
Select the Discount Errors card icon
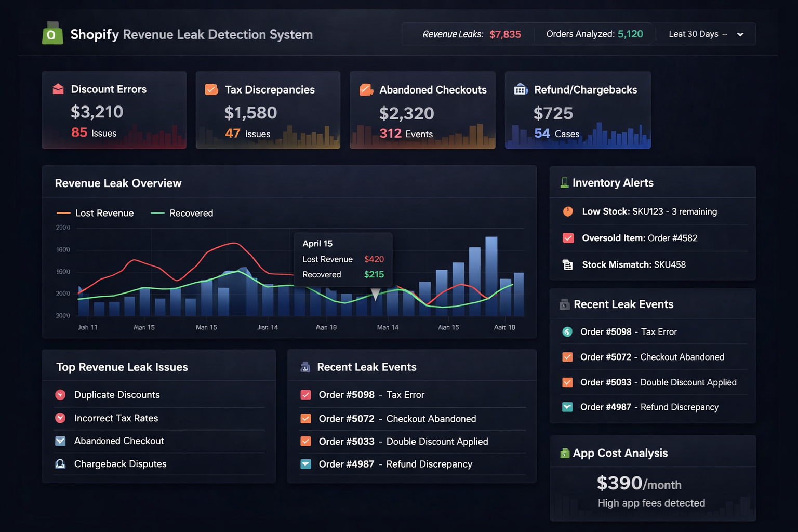[58, 89]
